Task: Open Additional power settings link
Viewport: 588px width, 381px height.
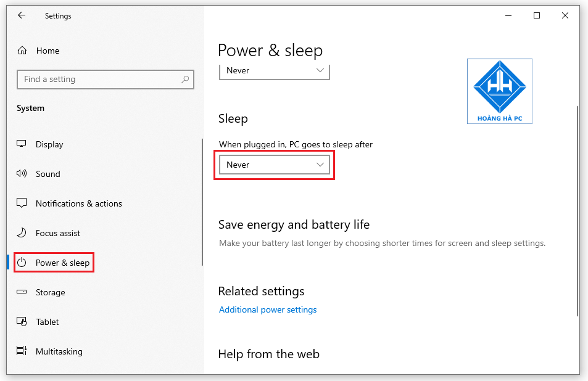Action: (268, 309)
